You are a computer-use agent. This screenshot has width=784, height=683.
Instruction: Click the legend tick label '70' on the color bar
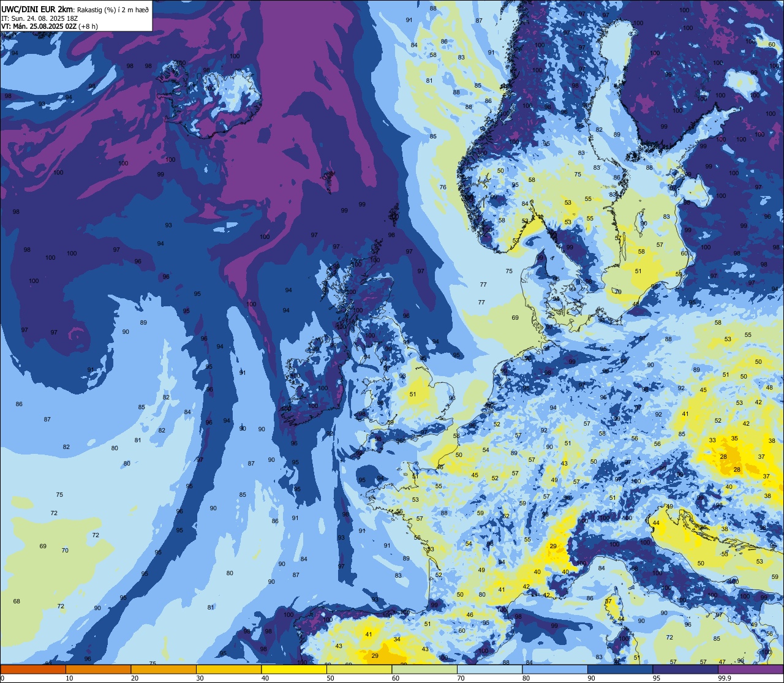pyautogui.click(x=461, y=677)
